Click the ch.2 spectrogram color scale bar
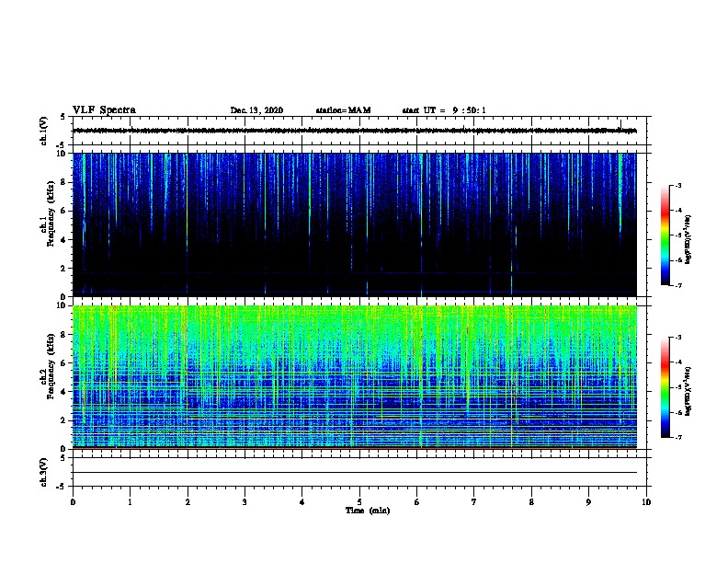The image size is (728, 563). pos(665,387)
